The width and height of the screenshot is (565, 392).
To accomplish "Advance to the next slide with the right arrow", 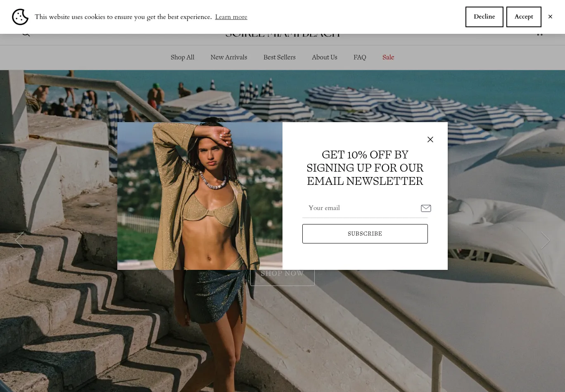I will [x=545, y=240].
